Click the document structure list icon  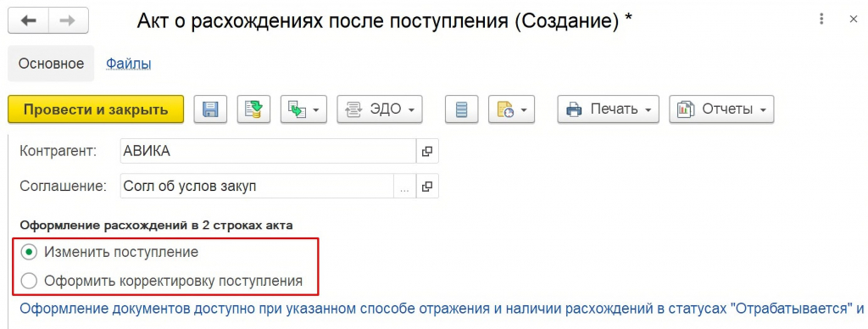[x=462, y=109]
